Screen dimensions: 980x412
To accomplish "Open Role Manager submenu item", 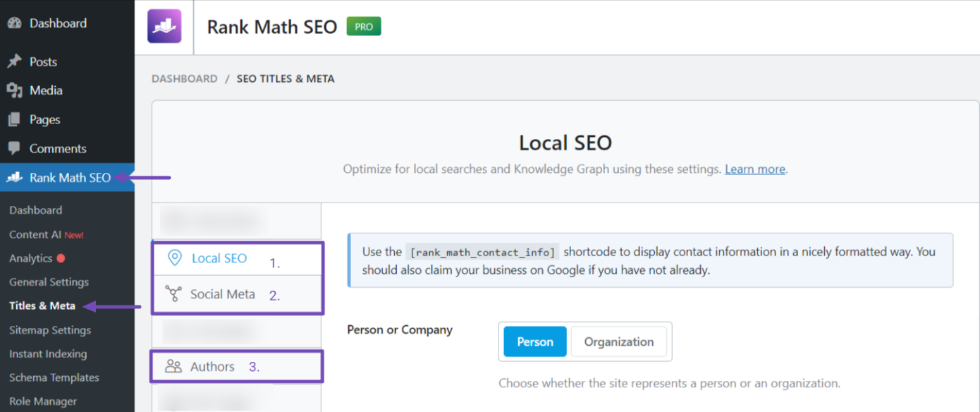I will tap(43, 401).
